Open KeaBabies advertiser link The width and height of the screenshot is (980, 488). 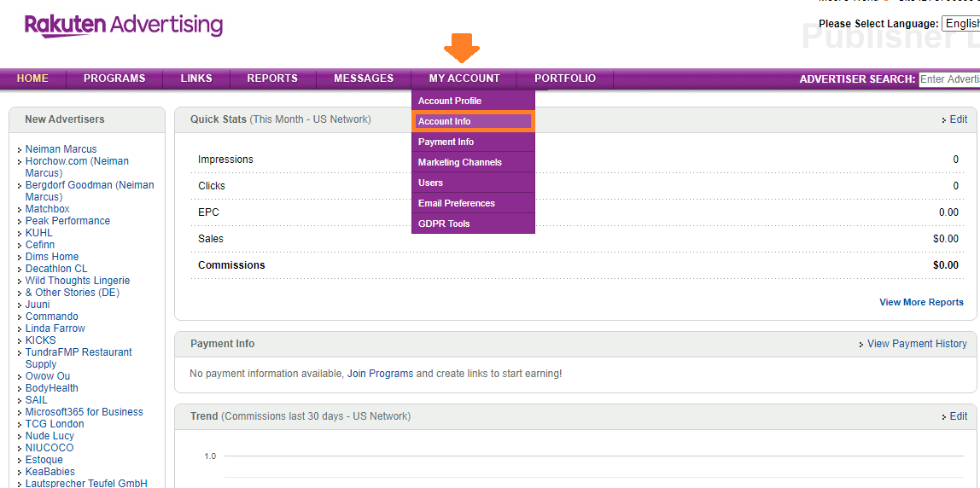tap(50, 472)
